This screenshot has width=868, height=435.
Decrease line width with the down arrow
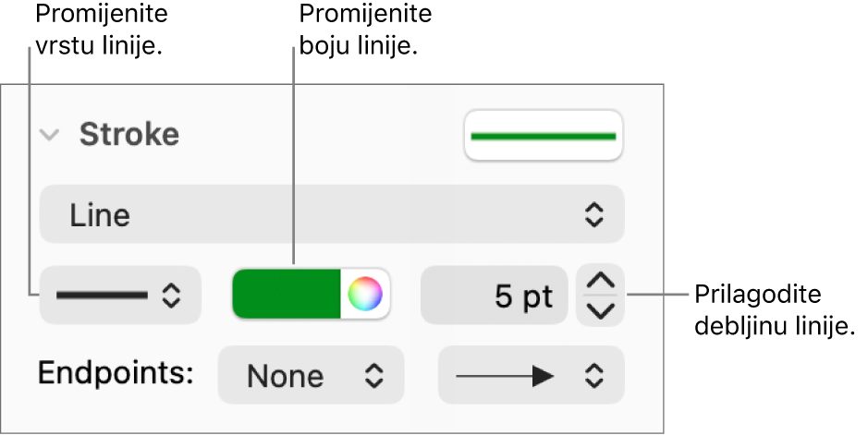(600, 311)
